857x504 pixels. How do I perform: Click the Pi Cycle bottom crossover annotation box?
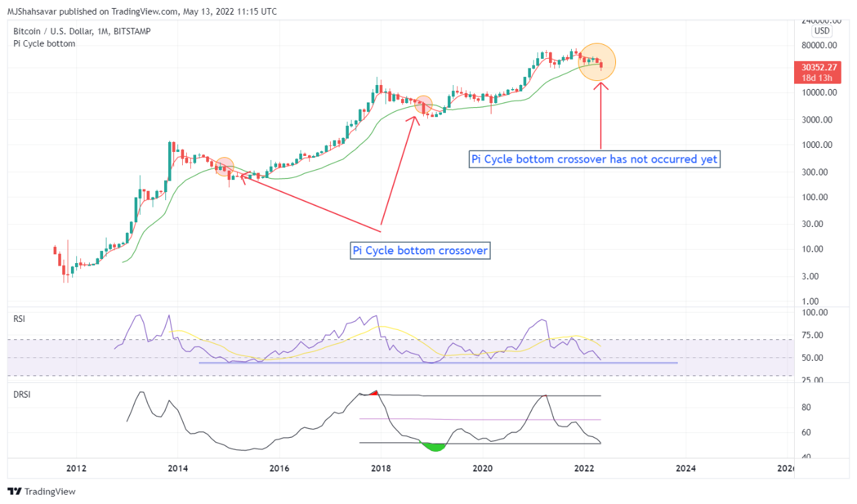pyautogui.click(x=420, y=250)
